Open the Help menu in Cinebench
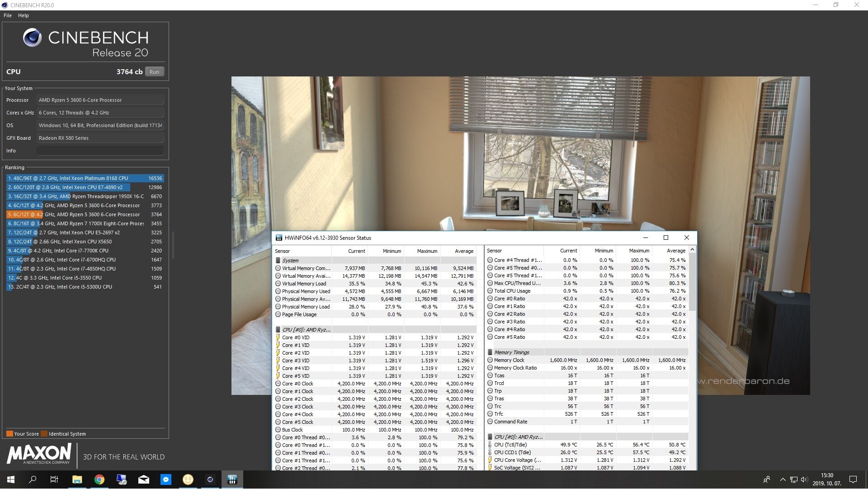Viewport: 868px width, 489px height. click(x=24, y=15)
